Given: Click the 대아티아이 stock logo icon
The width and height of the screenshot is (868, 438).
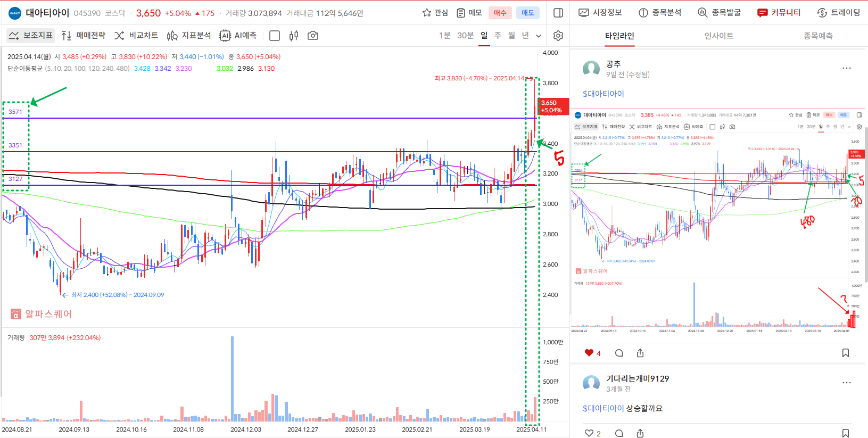Looking at the screenshot, I should (15, 13).
